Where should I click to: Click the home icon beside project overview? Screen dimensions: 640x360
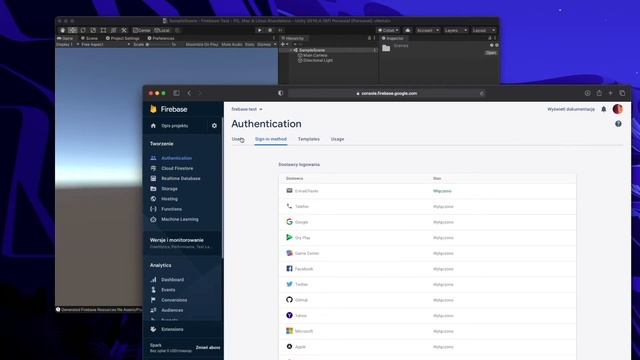point(153,126)
